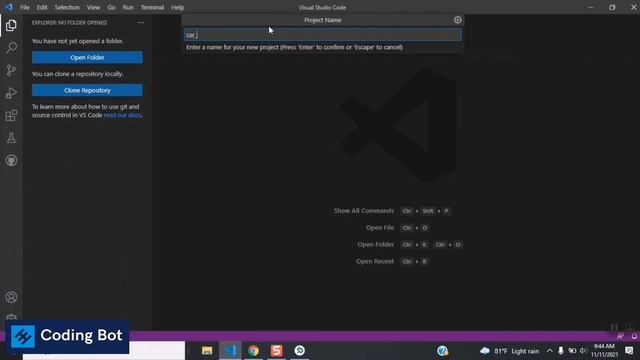Show hidden system tray icons
This screenshot has width=640, height=360.
[550, 351]
